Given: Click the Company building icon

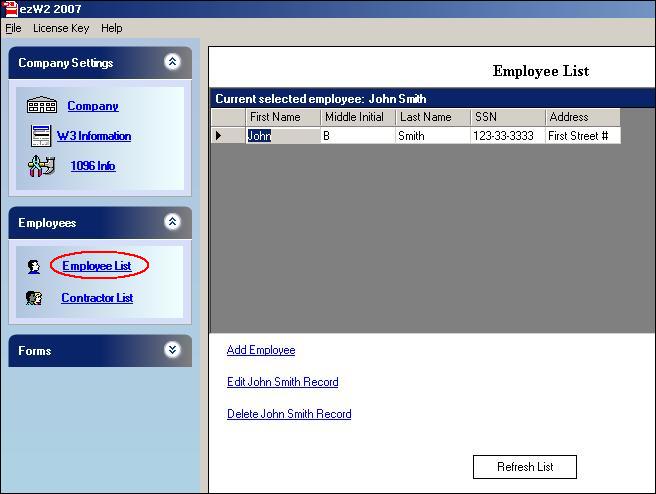Looking at the screenshot, I should click(41, 106).
